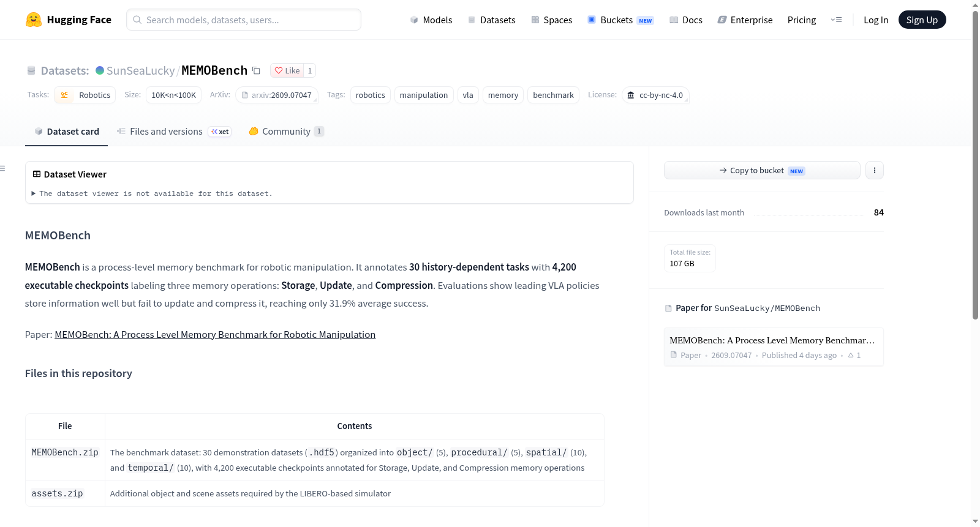The image size is (980, 527).
Task: Click the downloads last month count 84
Action: (x=879, y=212)
